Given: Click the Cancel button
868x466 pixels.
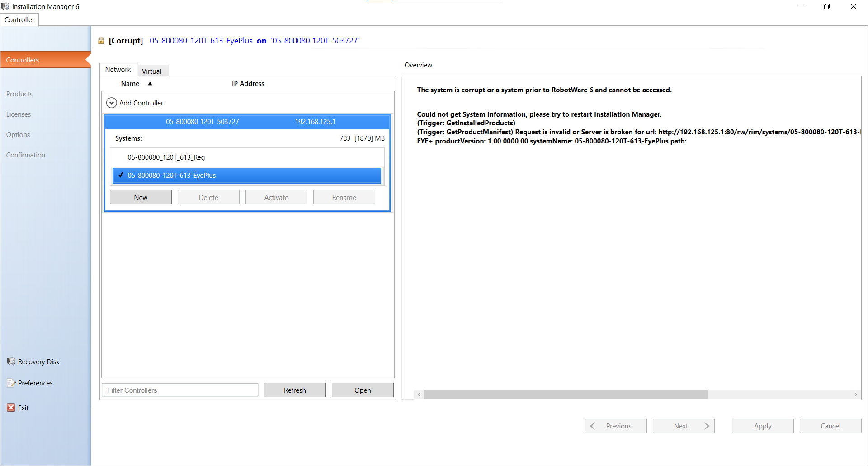Looking at the screenshot, I should pyautogui.click(x=830, y=426).
